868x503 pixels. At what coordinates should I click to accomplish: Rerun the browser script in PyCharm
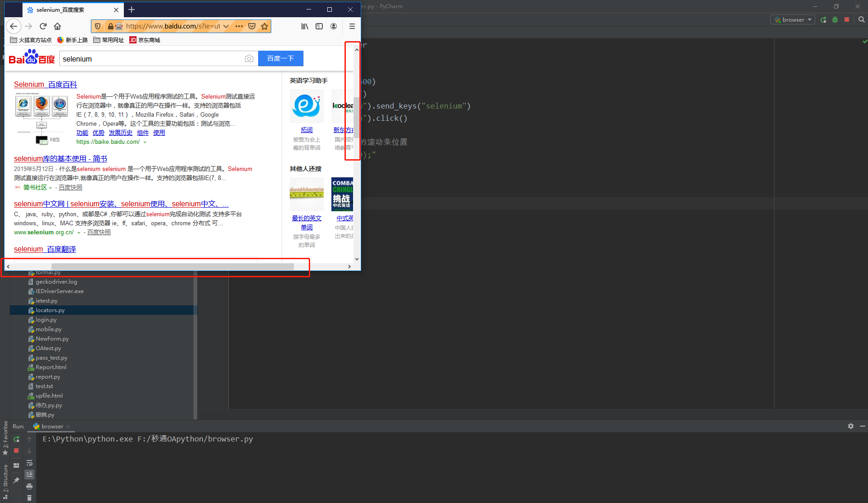click(x=16, y=439)
